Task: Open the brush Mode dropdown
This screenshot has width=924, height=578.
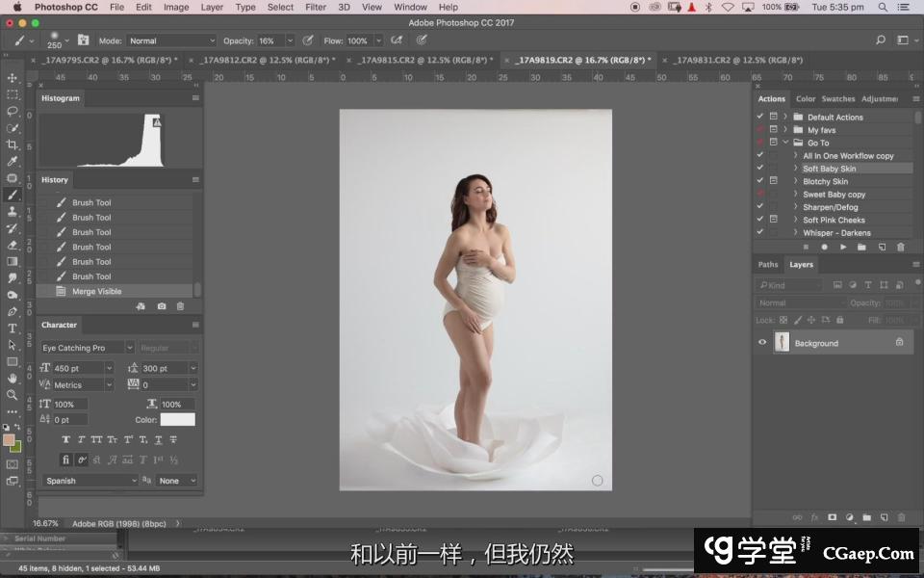Action: point(171,41)
